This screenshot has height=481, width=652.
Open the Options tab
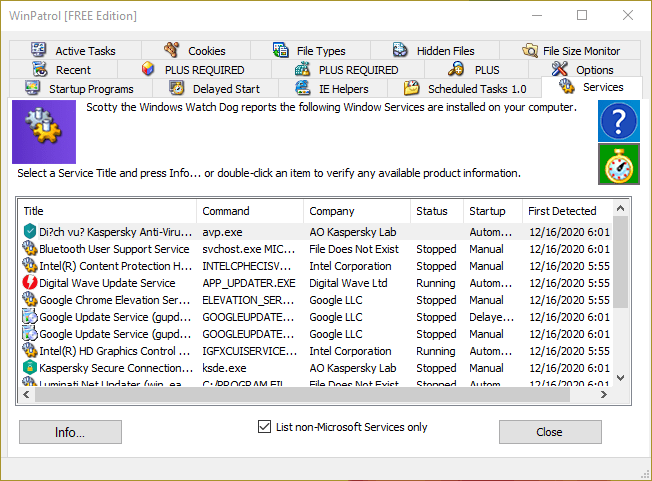(584, 69)
